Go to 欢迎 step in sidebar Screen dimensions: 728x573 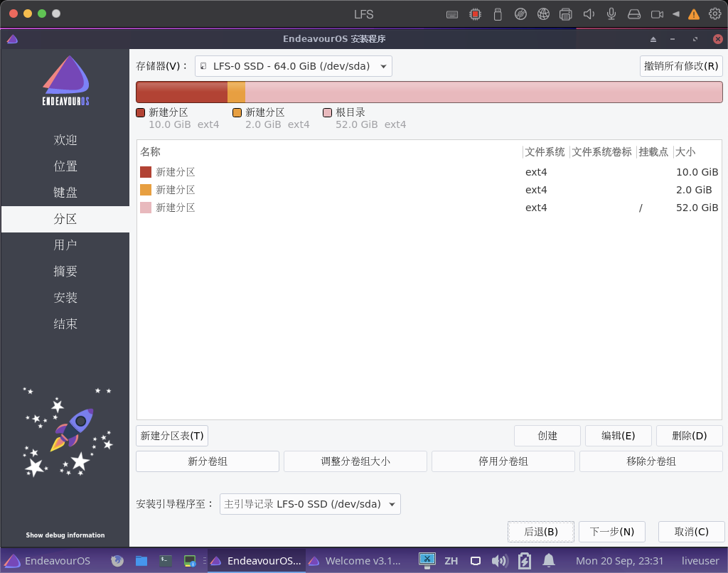click(65, 140)
